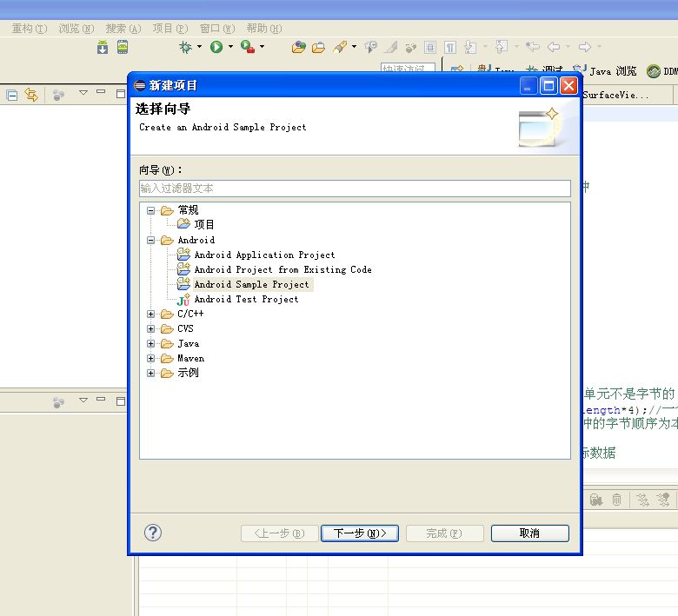The image size is (678, 616).
Task: Expand the Java tree folder
Action: (150, 344)
